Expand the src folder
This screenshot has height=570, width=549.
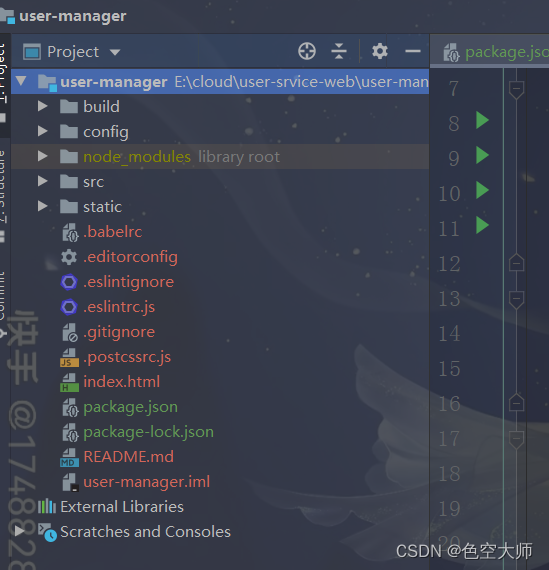[x=43, y=181]
